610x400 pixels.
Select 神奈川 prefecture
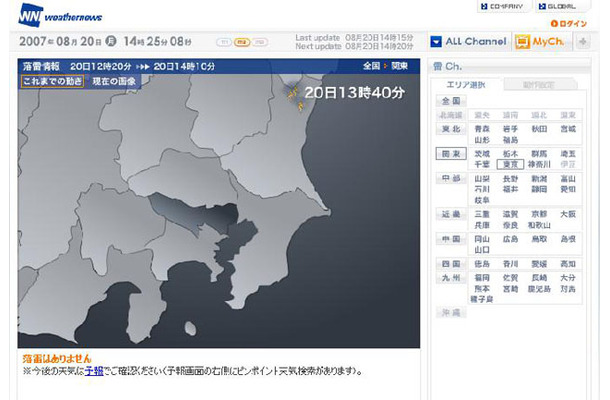click(x=539, y=164)
